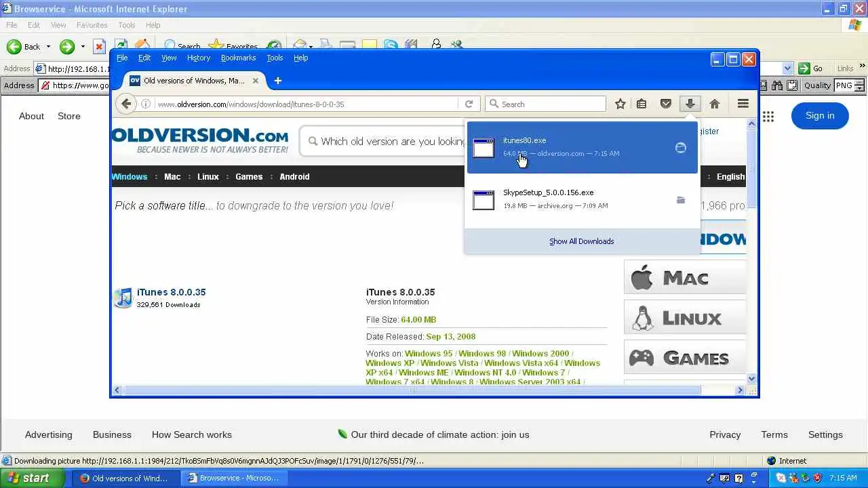Viewport: 868px width, 488px height.
Task: Open the IE Forward history dropdown arrow
Action: (x=83, y=47)
